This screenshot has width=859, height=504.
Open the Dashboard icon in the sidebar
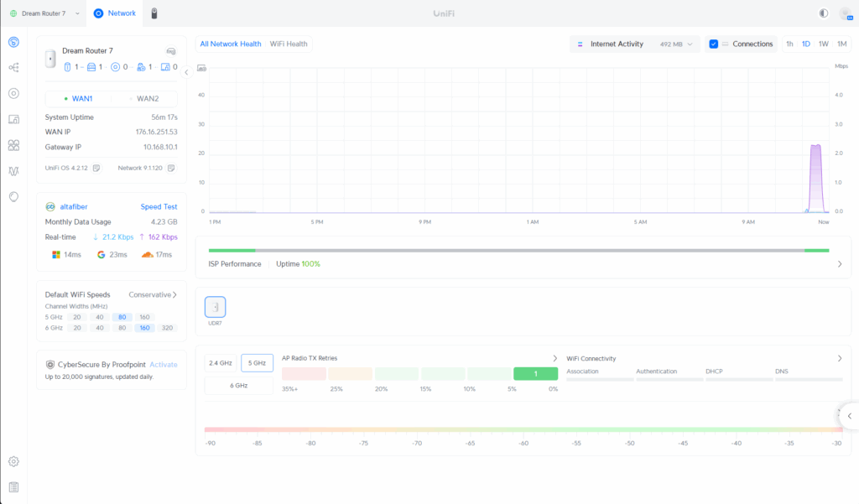tap(13, 42)
